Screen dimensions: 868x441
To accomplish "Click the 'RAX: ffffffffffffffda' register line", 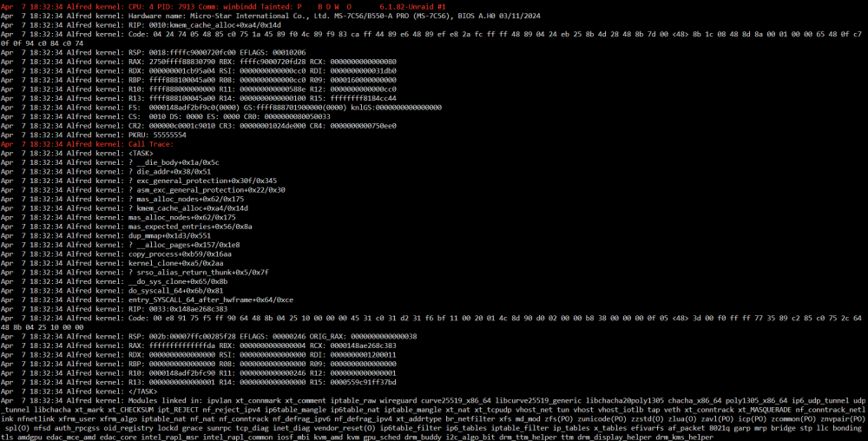I will pyautogui.click(x=198, y=346).
